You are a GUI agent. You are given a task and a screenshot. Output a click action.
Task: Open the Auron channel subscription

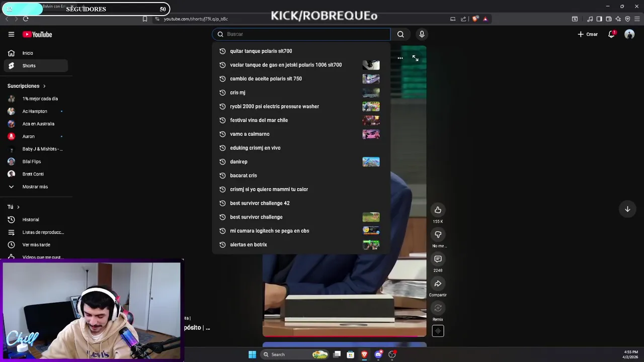click(x=36, y=136)
